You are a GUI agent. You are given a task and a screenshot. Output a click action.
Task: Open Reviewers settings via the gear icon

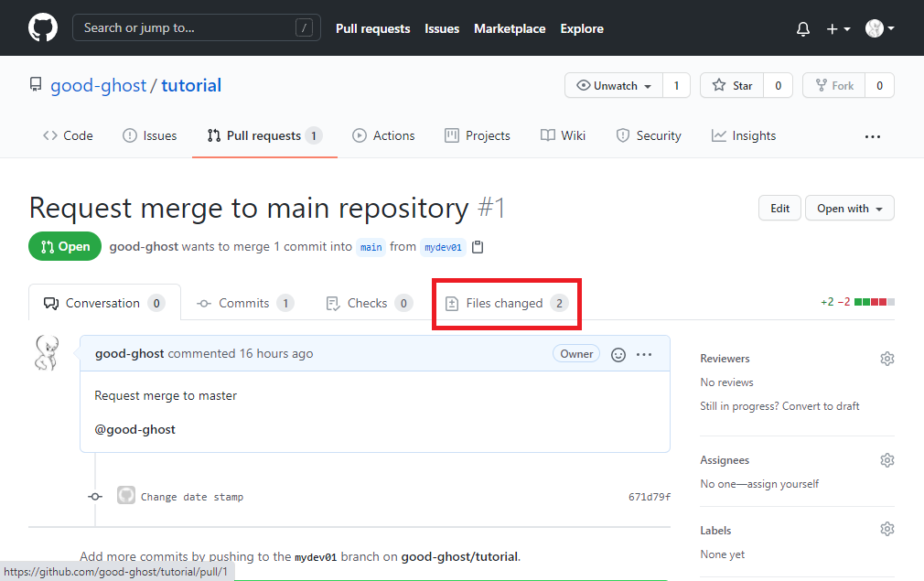click(x=886, y=358)
